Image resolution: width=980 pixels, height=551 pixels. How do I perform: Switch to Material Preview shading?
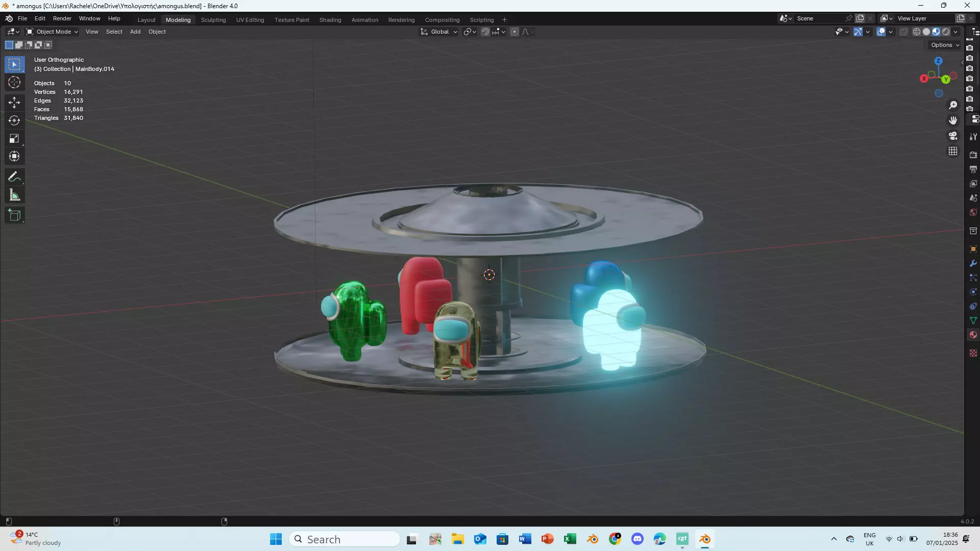click(936, 32)
